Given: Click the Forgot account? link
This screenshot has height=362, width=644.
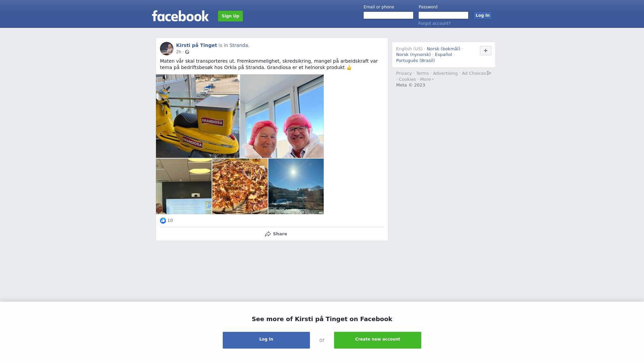Looking at the screenshot, I should tap(434, 23).
